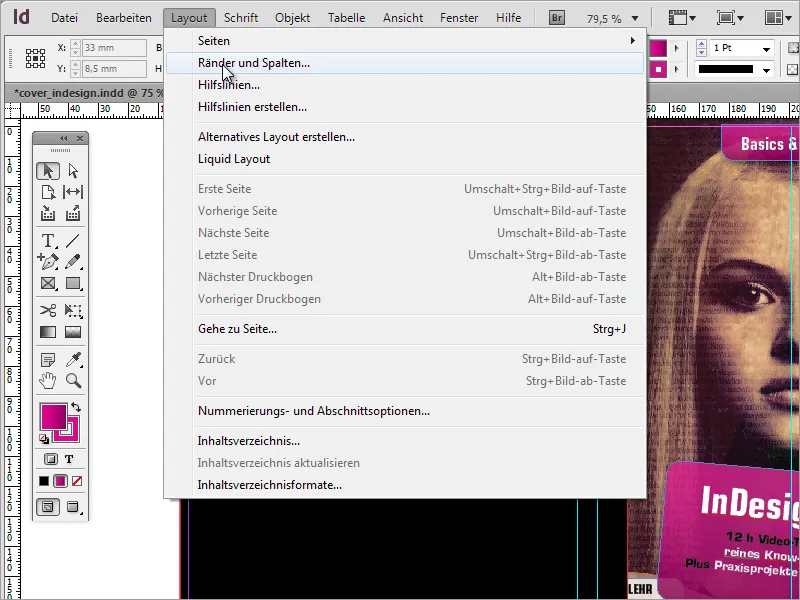Open the Bearbeiten menu
Image resolution: width=800 pixels, height=600 pixels.
(x=123, y=18)
